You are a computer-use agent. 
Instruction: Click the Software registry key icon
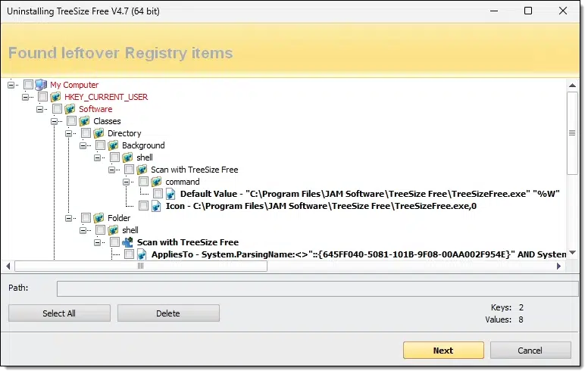(x=70, y=109)
